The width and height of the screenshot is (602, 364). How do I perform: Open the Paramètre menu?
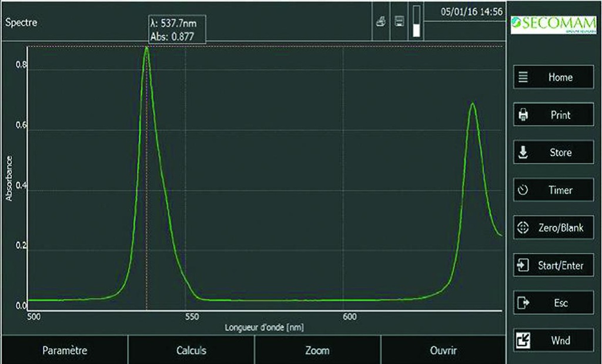tap(65, 350)
